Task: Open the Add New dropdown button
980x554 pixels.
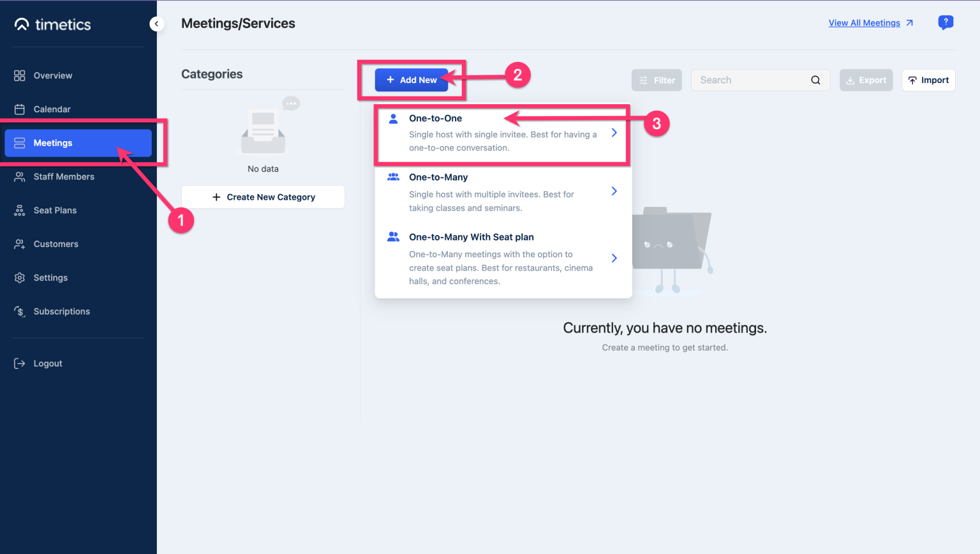Action: [412, 80]
